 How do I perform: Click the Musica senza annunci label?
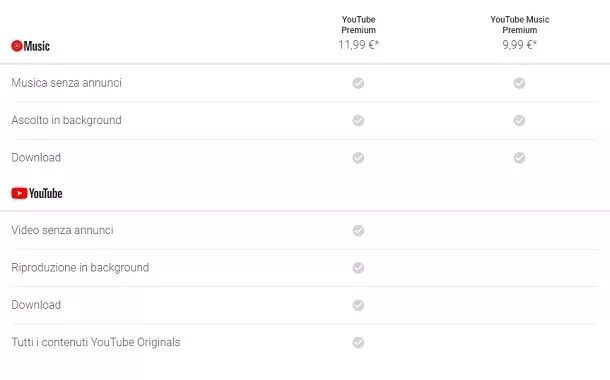pyautogui.click(x=67, y=82)
